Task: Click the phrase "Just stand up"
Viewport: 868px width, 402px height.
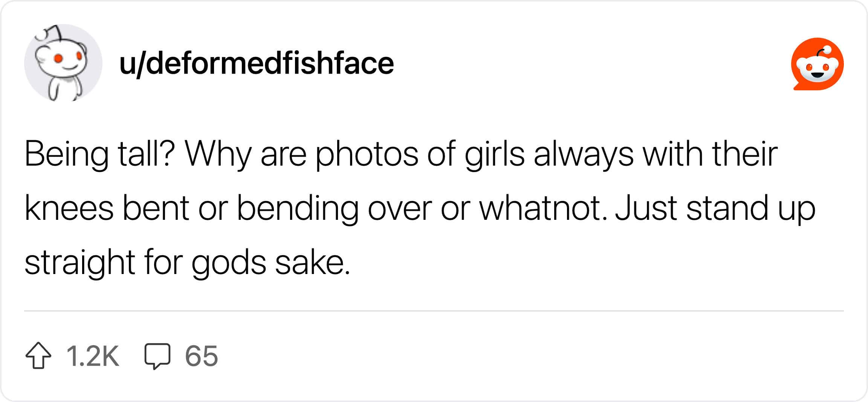Action: coord(715,208)
